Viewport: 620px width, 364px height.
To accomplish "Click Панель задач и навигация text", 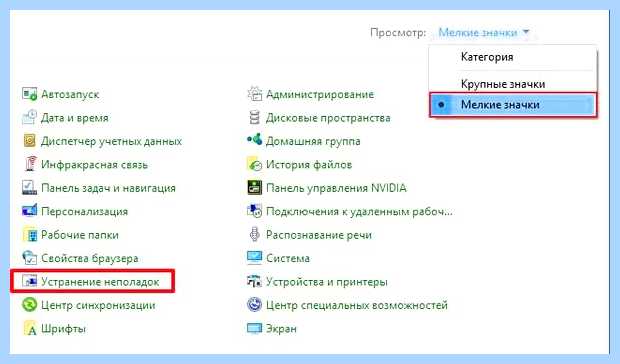I will point(108,188).
